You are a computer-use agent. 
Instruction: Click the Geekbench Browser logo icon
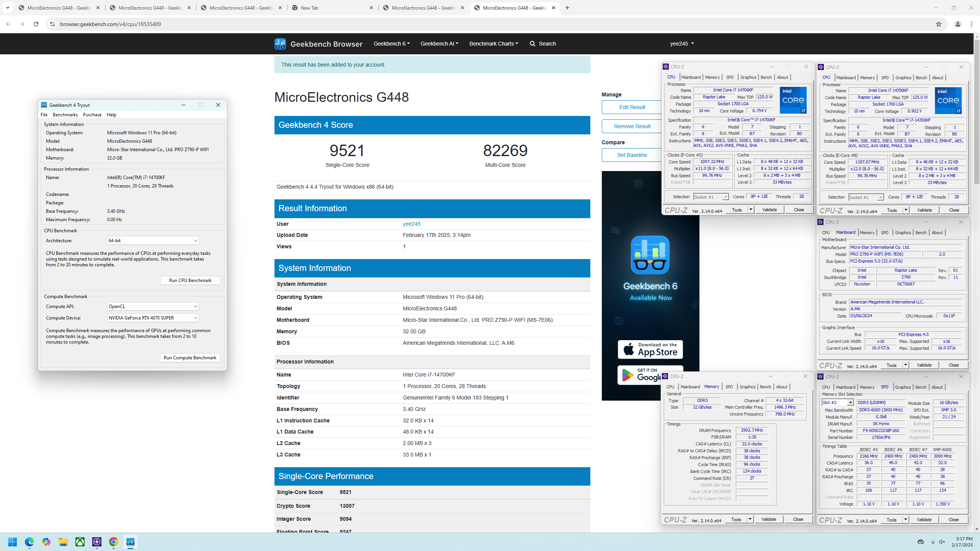click(x=280, y=44)
